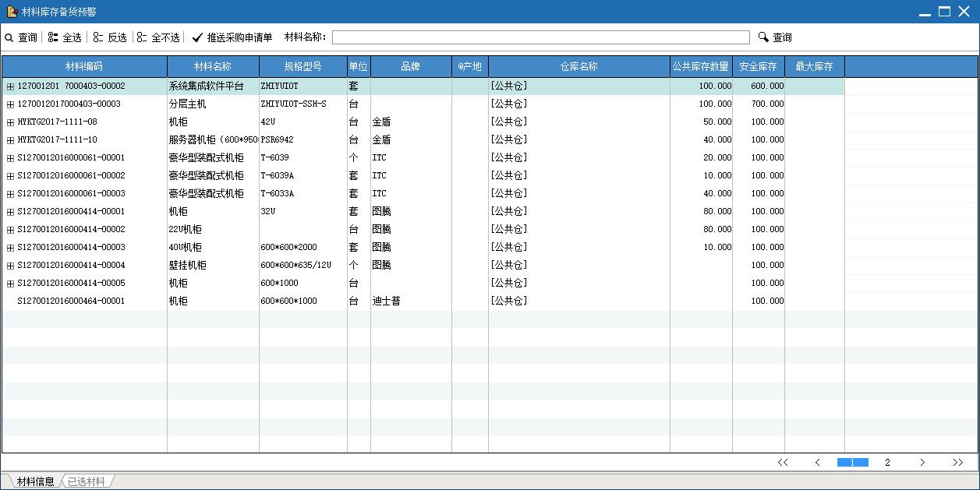Switch to the 材料信息 tab
Viewport: 980px width, 490px height.
[35, 481]
